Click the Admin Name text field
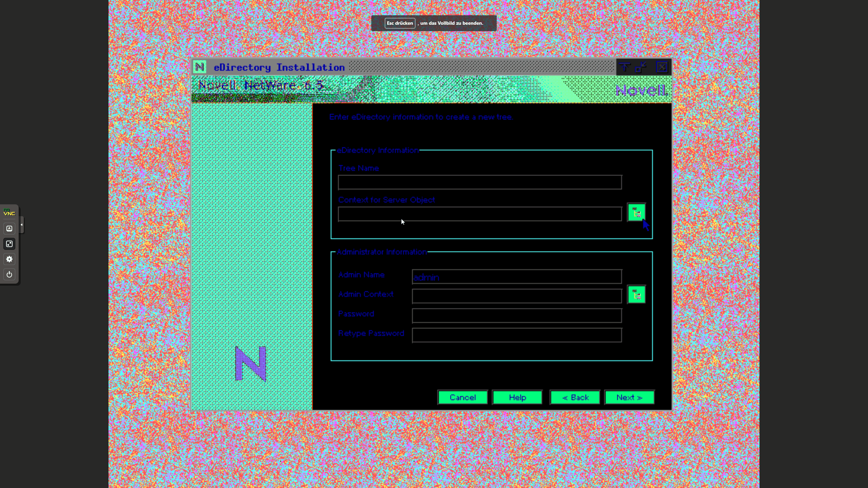 [516, 276]
